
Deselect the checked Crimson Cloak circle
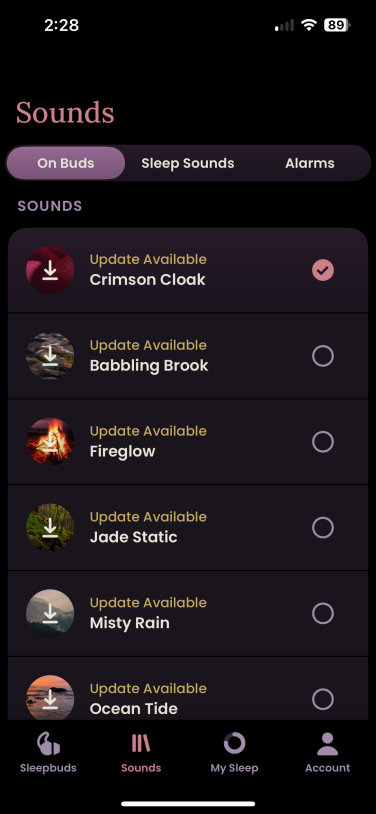pos(323,270)
